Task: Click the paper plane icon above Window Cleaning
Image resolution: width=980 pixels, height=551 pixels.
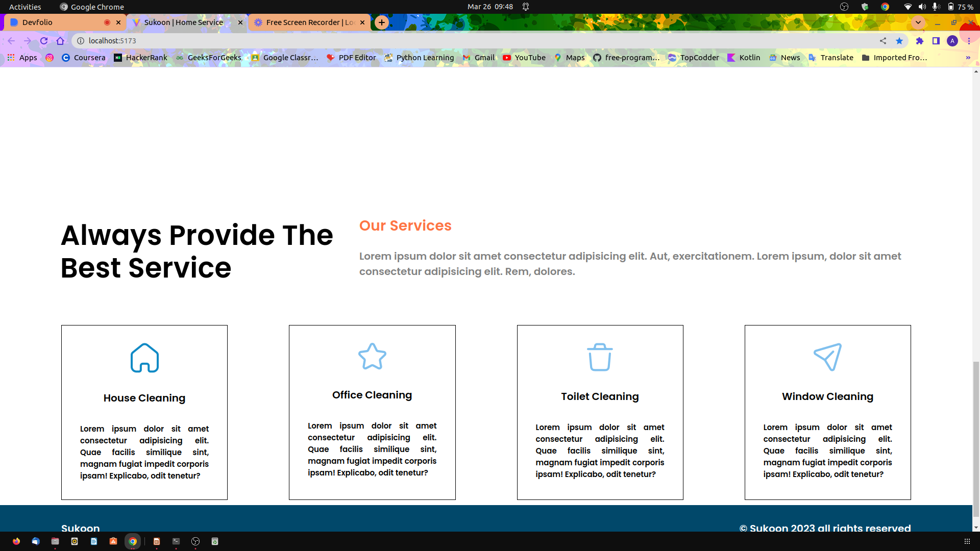Action: point(827,357)
